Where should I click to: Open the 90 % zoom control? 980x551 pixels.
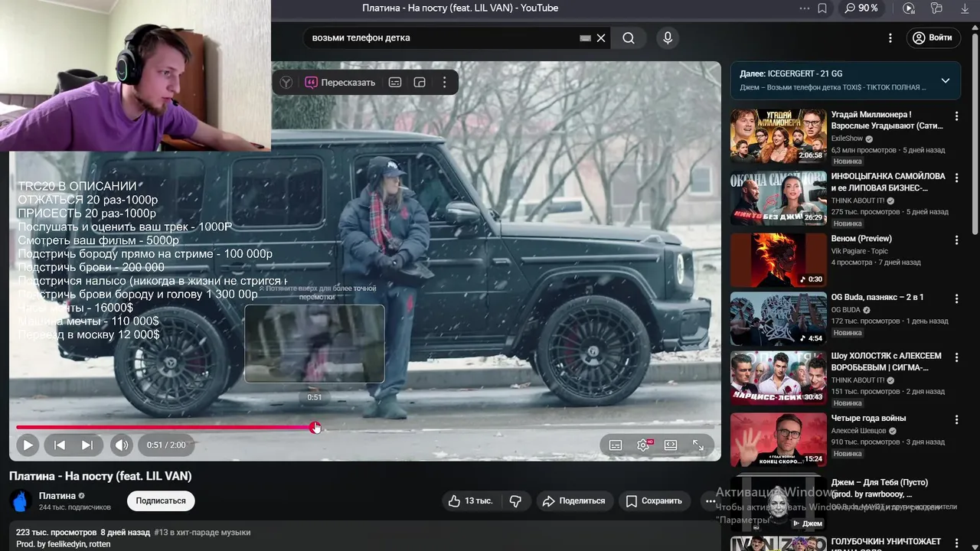(861, 8)
